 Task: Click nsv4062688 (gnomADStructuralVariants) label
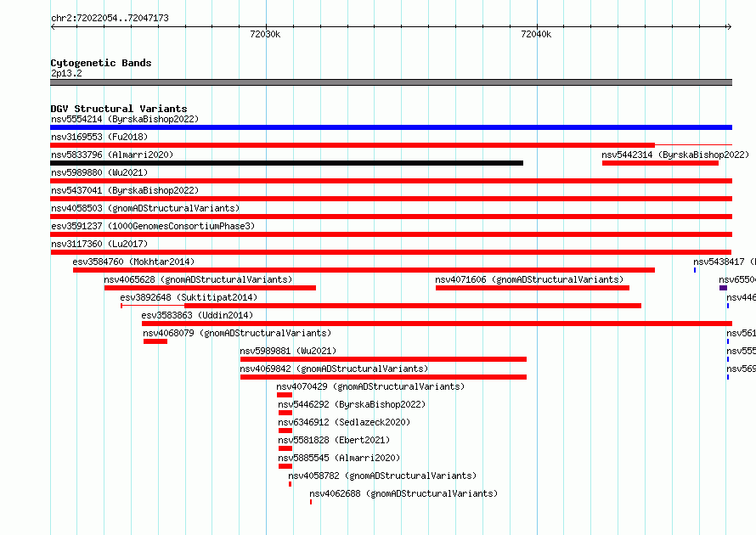(x=403, y=493)
